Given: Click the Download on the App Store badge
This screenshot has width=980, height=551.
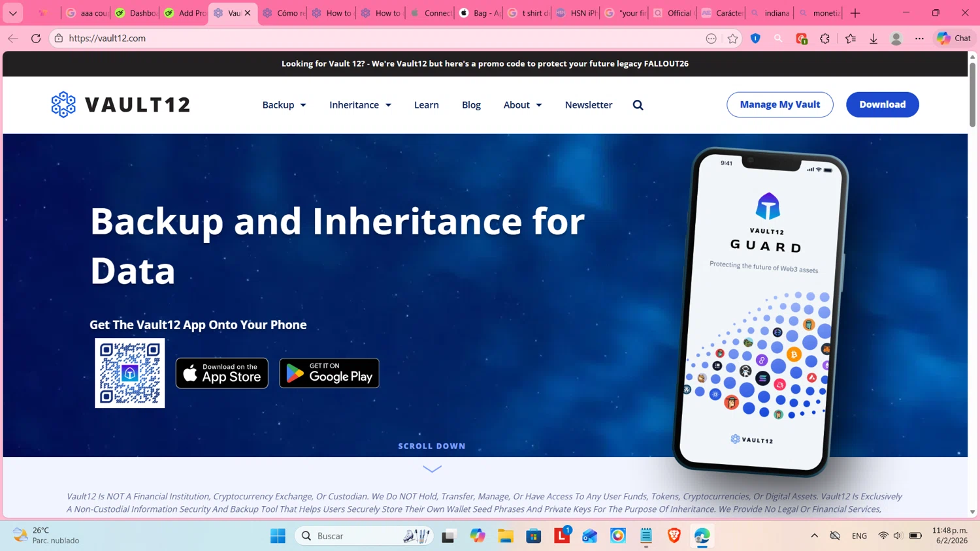Looking at the screenshot, I should pos(222,373).
